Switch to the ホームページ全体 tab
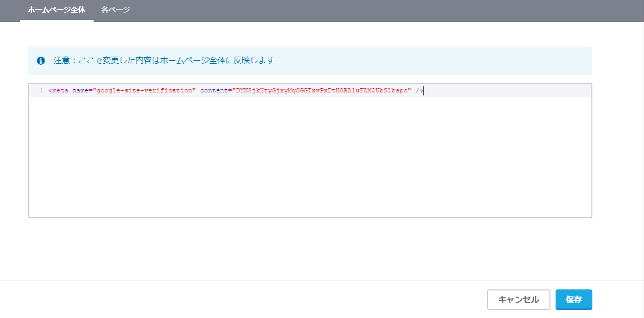This screenshot has height=318, width=644. [x=56, y=10]
